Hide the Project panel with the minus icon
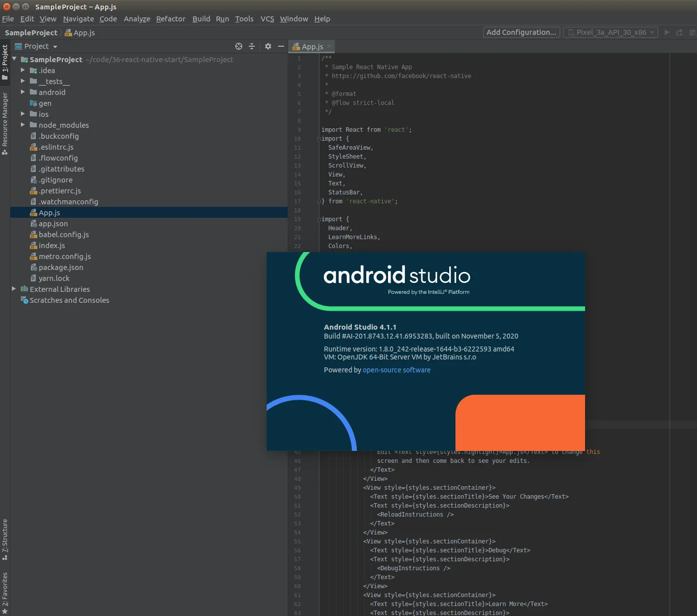The width and height of the screenshot is (697, 616). (x=281, y=46)
